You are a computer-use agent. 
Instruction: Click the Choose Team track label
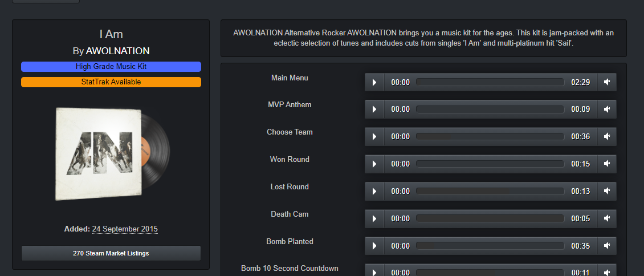coord(290,132)
